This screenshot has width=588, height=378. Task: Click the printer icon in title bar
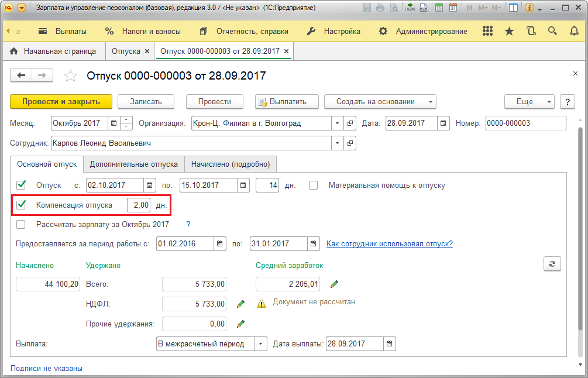(381, 8)
